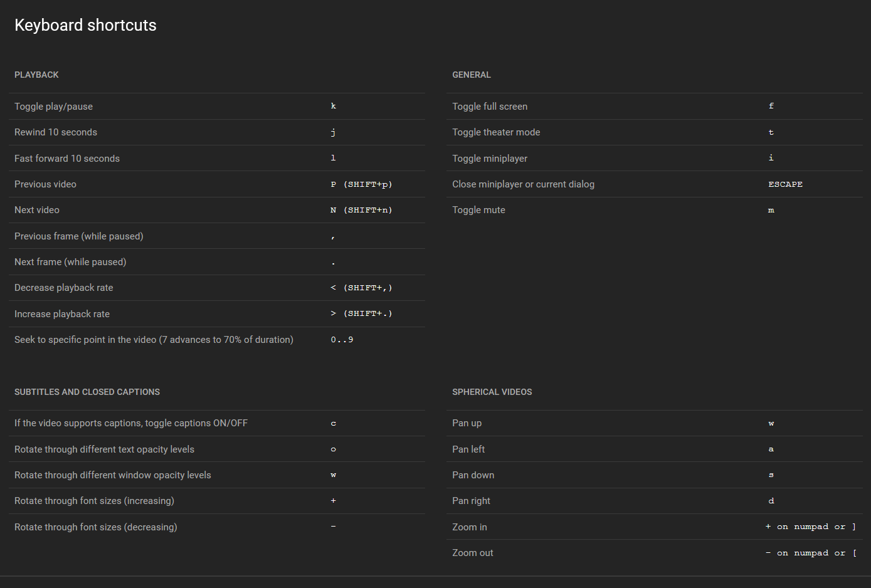Click the Zoom in numpad shortcut text
871x588 pixels.
[x=810, y=527]
